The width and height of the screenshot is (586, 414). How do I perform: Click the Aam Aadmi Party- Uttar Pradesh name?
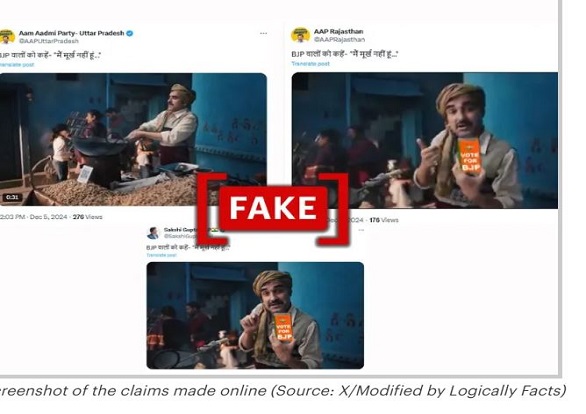click(71, 33)
